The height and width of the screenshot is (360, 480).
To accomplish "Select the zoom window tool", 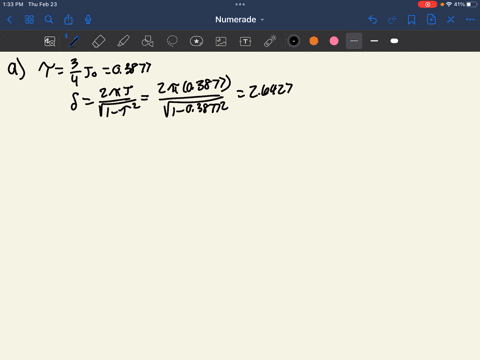I will click(50, 41).
